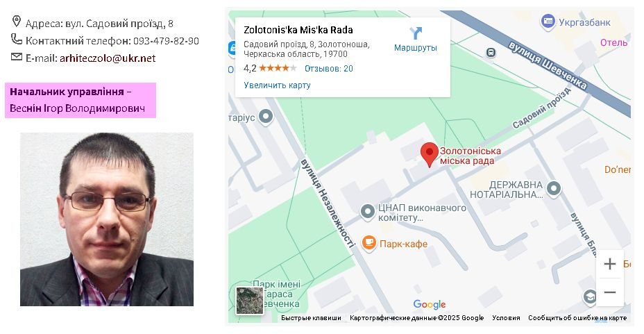Select the ДЕРЖАВНА НОТАРІАЛЬНА location marker
This screenshot has width=644, height=334.
554,189
